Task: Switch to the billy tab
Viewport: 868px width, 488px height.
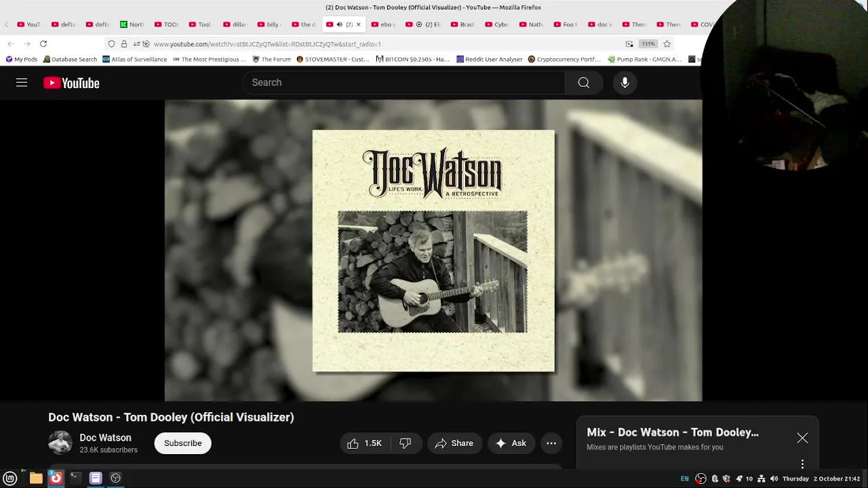Action: [x=269, y=24]
